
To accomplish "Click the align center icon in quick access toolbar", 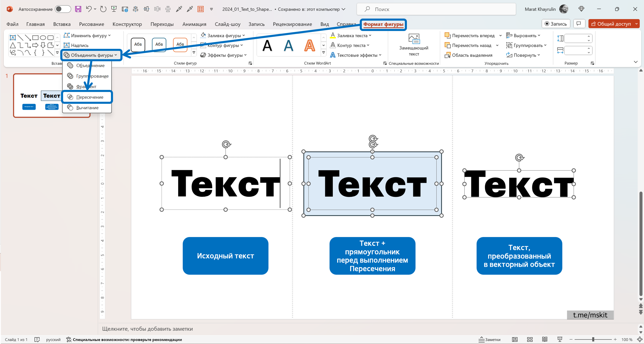I will click(x=136, y=9).
